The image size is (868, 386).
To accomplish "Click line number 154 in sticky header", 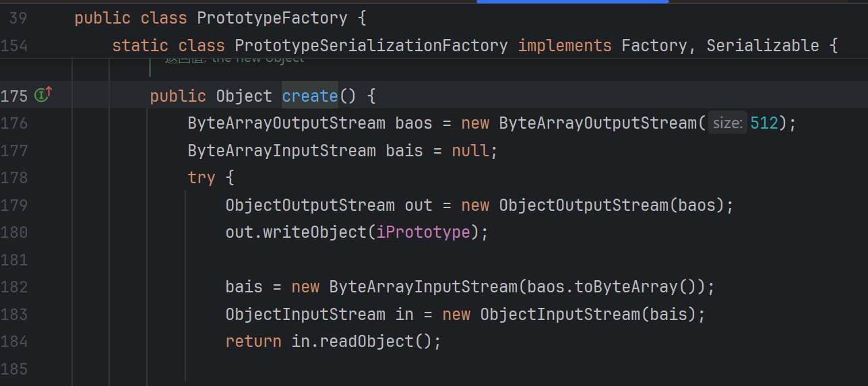I will (14, 46).
